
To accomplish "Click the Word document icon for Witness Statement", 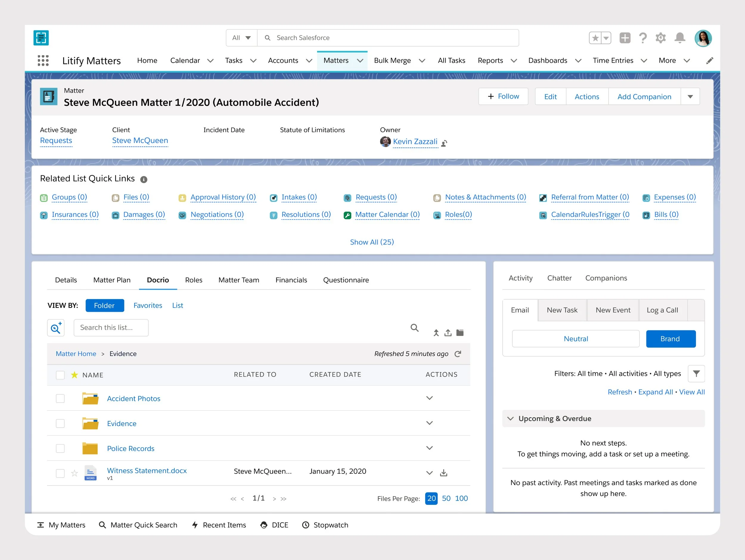I will [90, 473].
